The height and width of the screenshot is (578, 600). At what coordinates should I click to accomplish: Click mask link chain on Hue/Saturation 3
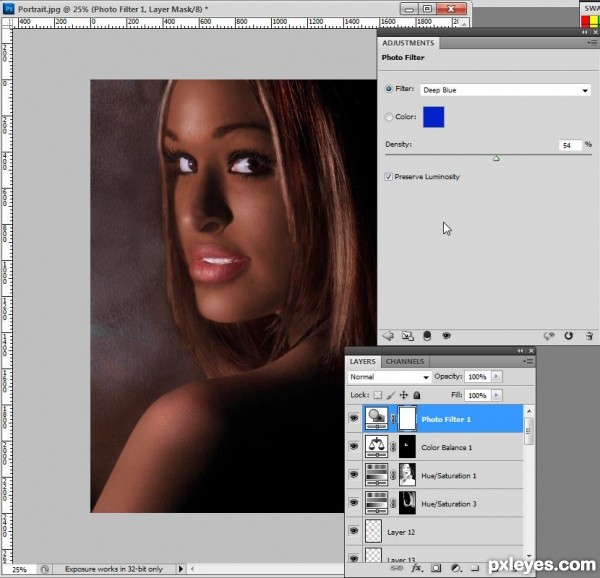coord(393,503)
